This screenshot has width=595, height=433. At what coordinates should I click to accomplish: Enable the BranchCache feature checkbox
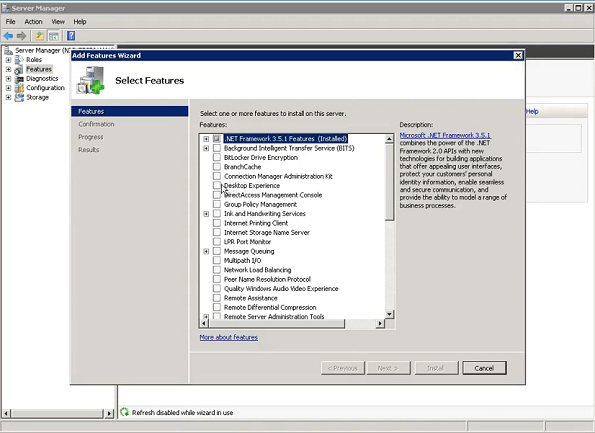click(x=217, y=167)
